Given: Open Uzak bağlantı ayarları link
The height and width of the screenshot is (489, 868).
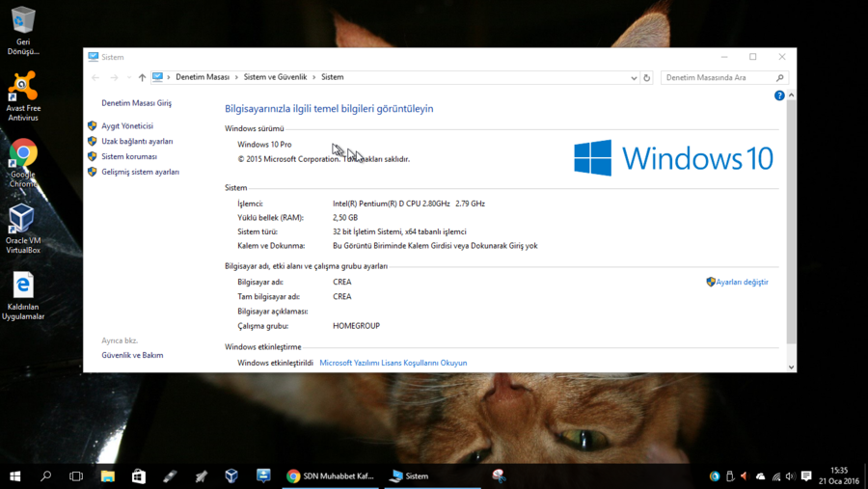Looking at the screenshot, I should (x=137, y=141).
